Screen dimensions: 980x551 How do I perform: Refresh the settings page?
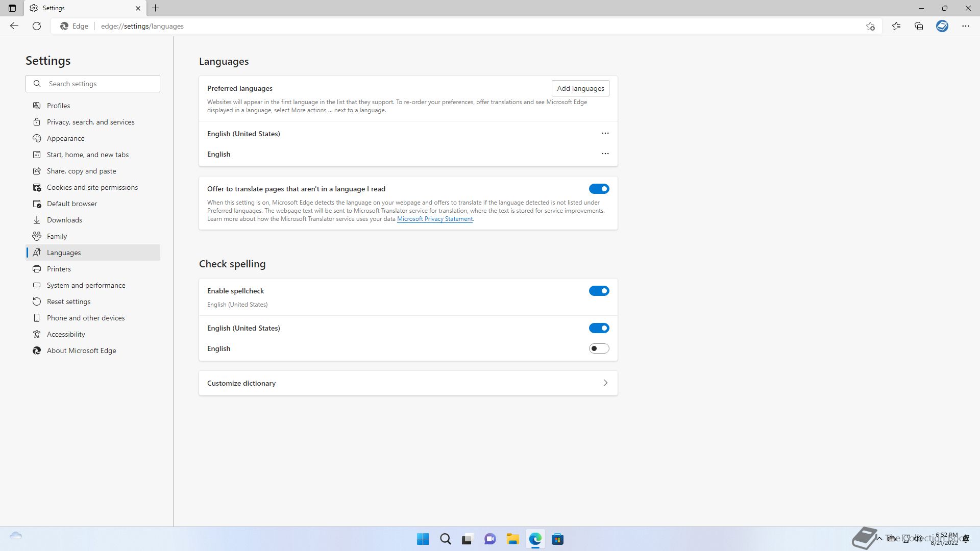37,26
